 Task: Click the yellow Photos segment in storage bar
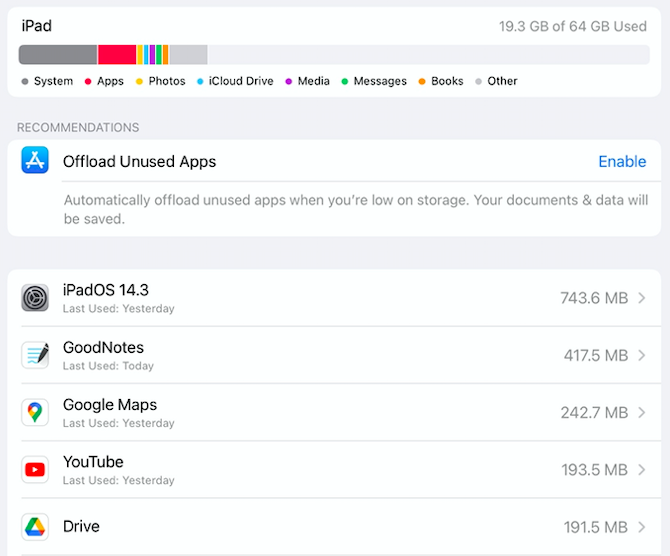point(140,55)
